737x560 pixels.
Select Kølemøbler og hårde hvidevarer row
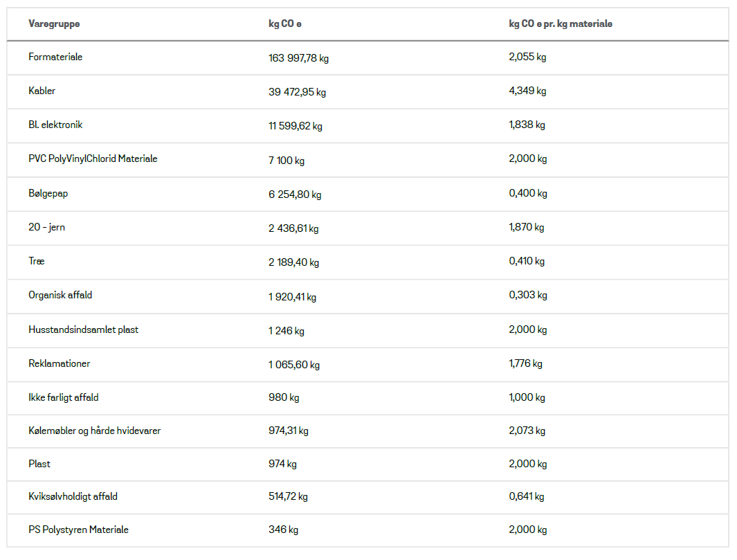367,431
